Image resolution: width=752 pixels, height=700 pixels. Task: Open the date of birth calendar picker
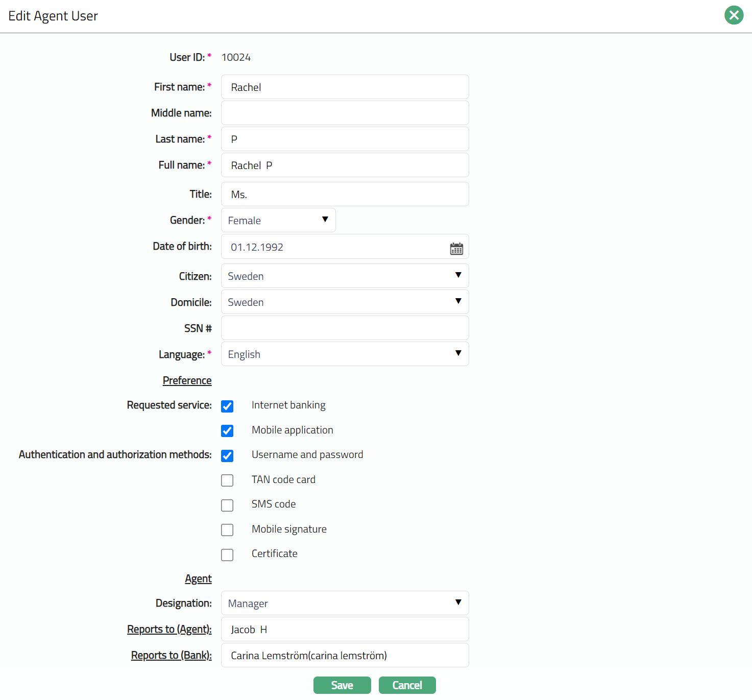tap(456, 249)
